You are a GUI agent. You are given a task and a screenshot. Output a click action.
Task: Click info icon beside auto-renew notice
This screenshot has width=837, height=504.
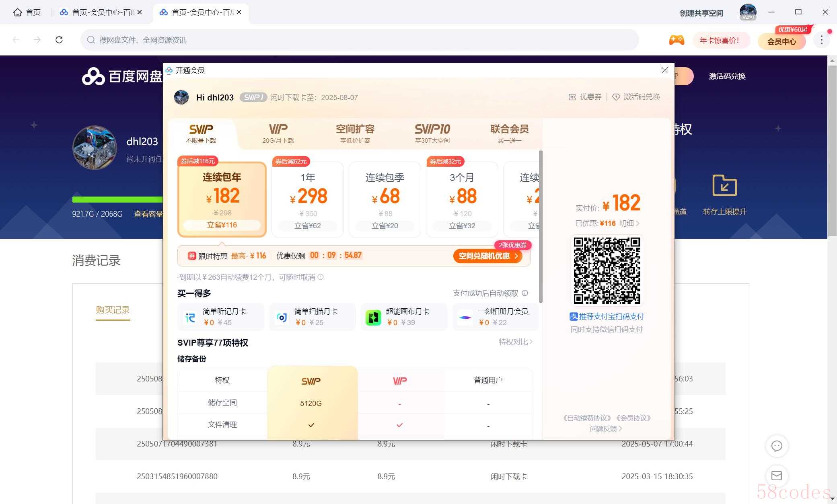tap(321, 277)
